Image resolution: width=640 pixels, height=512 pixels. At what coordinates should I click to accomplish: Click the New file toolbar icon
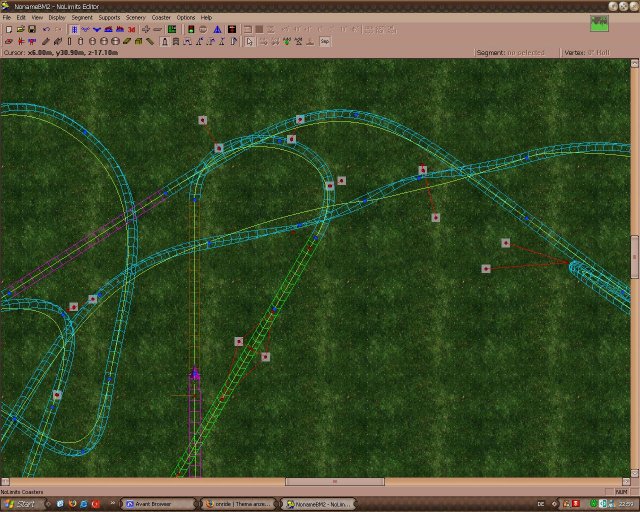point(7,29)
